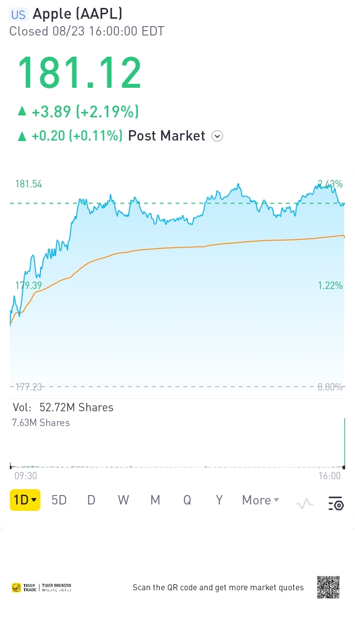Select the D daily chart tab
The width and height of the screenshot is (355, 644).
click(91, 500)
